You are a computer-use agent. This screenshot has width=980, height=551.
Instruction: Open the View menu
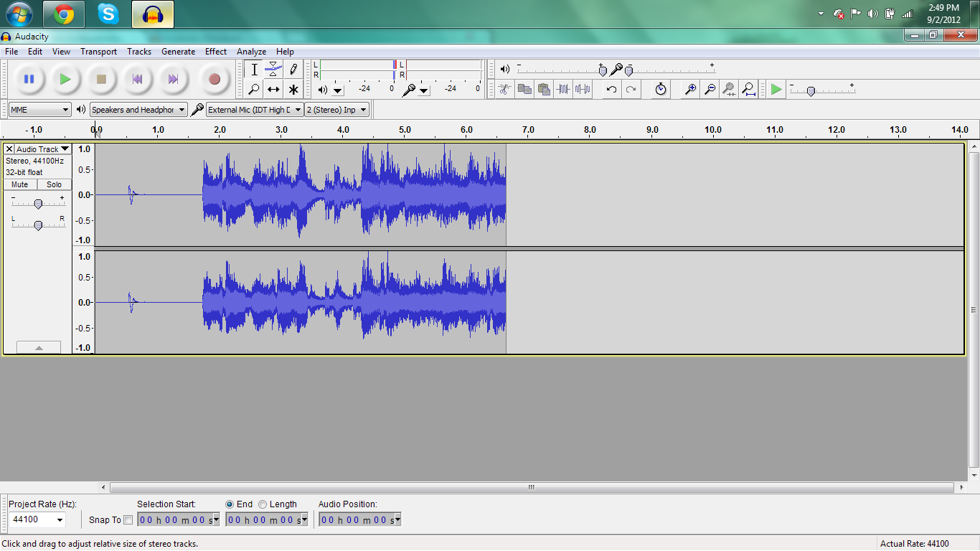pyautogui.click(x=62, y=52)
